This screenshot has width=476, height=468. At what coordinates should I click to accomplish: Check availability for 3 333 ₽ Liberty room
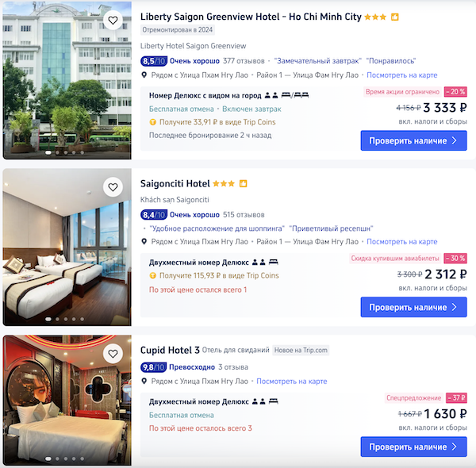point(413,140)
